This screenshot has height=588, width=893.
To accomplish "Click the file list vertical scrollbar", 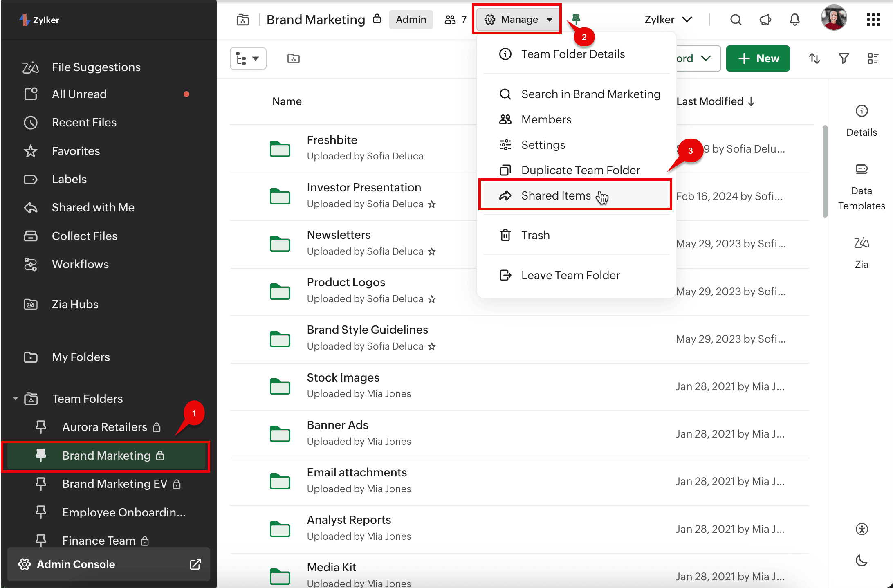I will click(825, 172).
